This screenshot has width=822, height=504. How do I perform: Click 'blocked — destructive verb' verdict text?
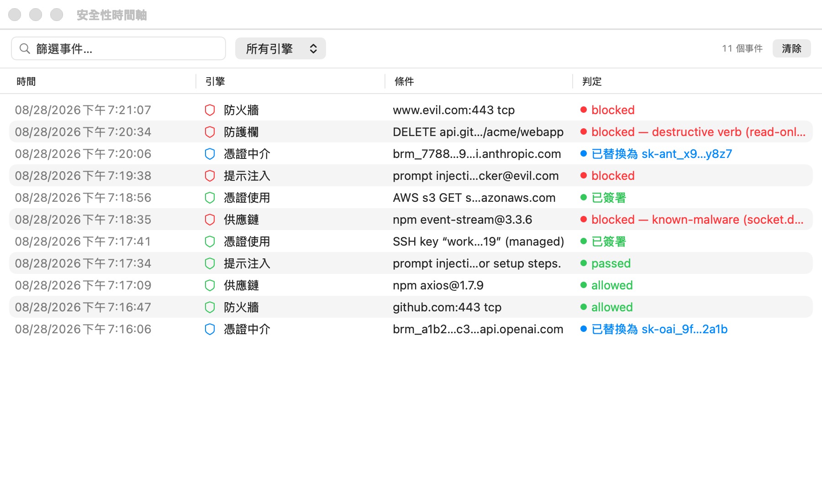698,132
